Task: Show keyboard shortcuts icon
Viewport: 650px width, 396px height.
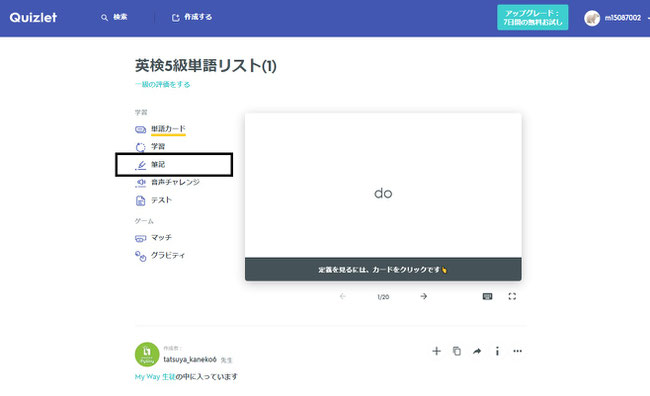Action: (488, 296)
